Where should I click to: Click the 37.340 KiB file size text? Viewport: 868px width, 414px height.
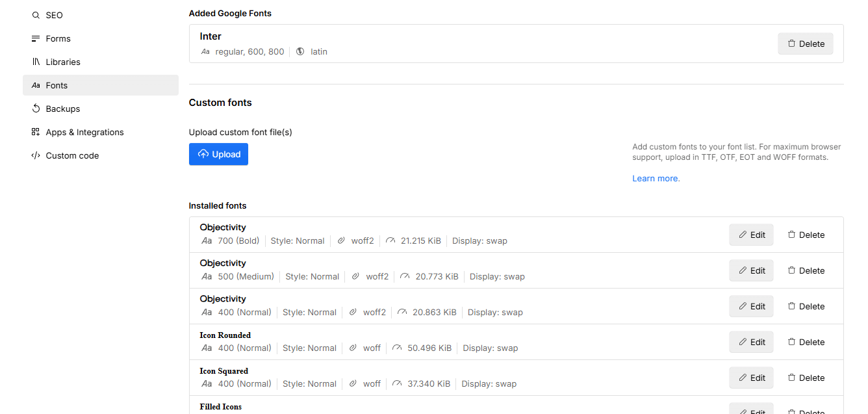(429, 383)
